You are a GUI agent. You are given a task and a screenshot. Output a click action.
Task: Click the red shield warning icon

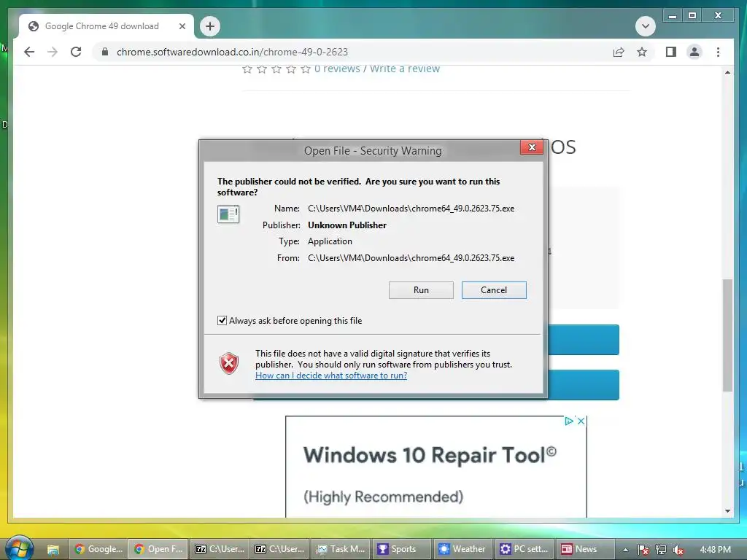pyautogui.click(x=228, y=363)
